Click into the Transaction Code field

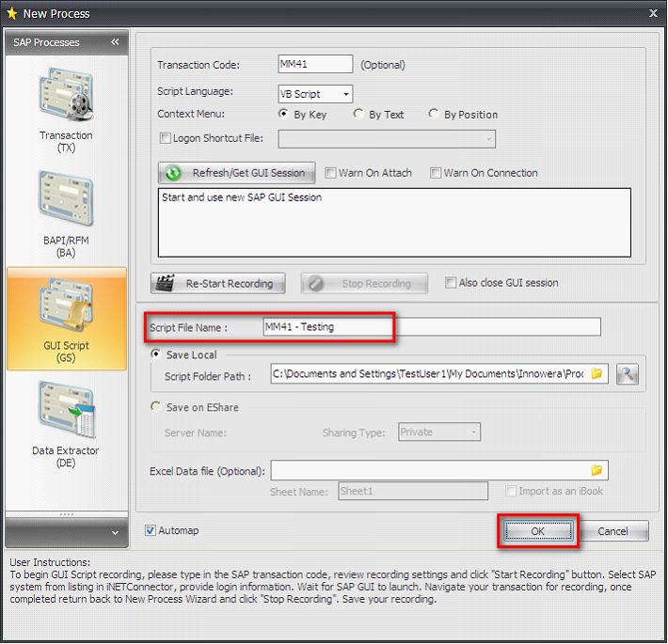315,65
